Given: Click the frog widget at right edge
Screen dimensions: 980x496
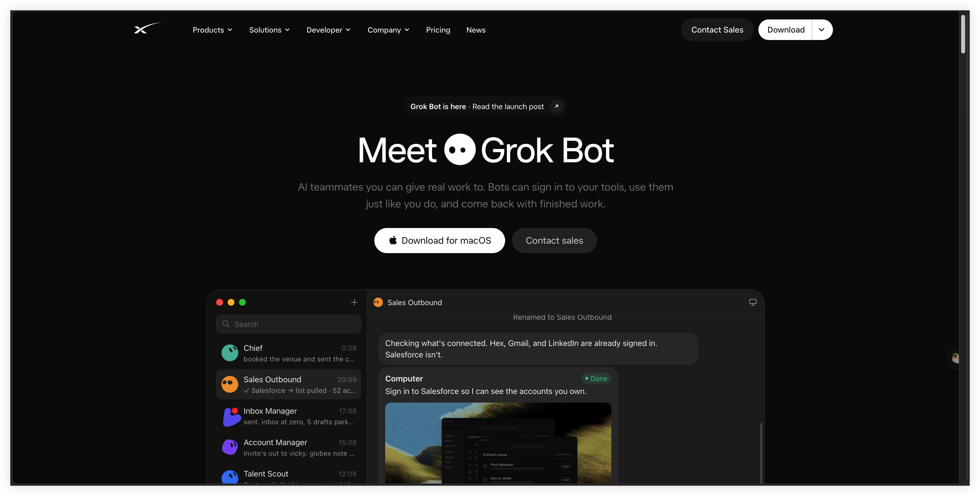Looking at the screenshot, I should (x=955, y=358).
